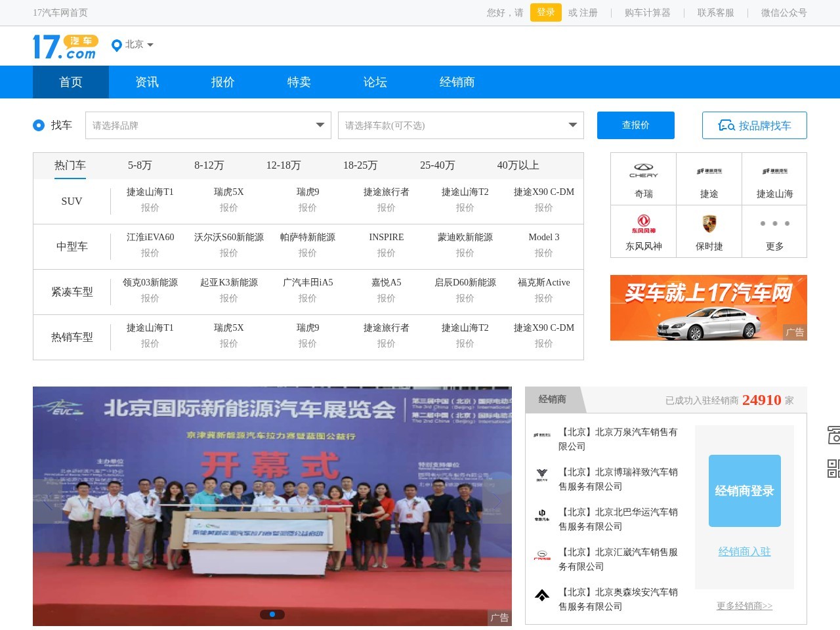Image resolution: width=840 pixels, height=630 pixels.
Task: Go to previous carousel slide arrow
Action: point(47,502)
